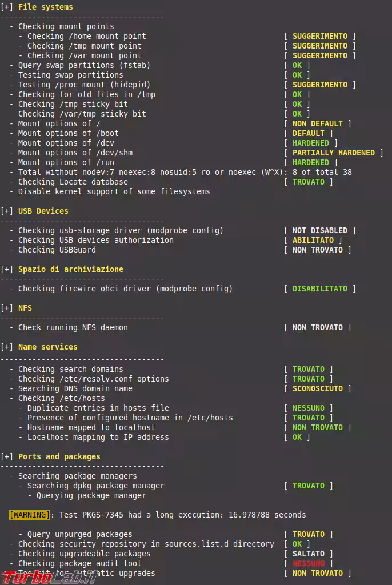This screenshot has height=585, width=392.
Task: Click the SCONOSCIUTO DNS domain status
Action: coord(318,388)
